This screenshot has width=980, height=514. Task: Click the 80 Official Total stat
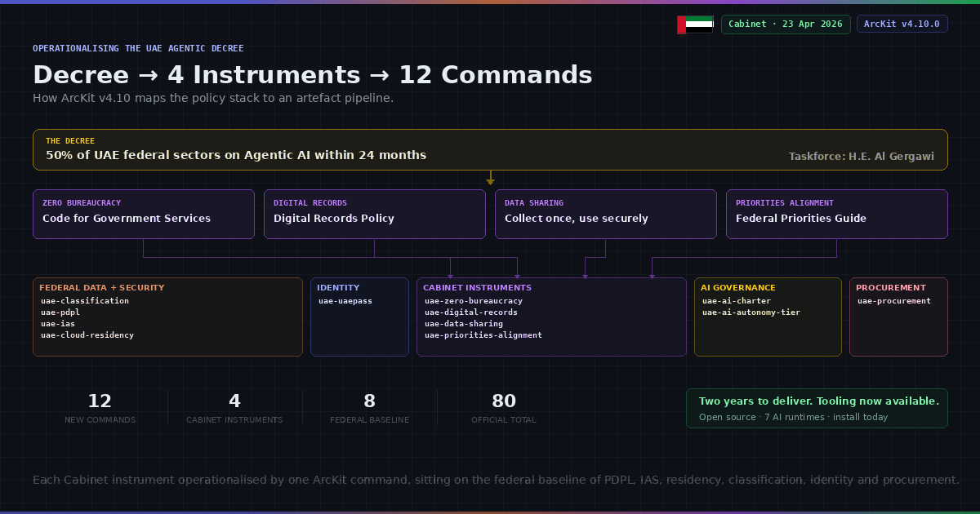[x=504, y=408]
